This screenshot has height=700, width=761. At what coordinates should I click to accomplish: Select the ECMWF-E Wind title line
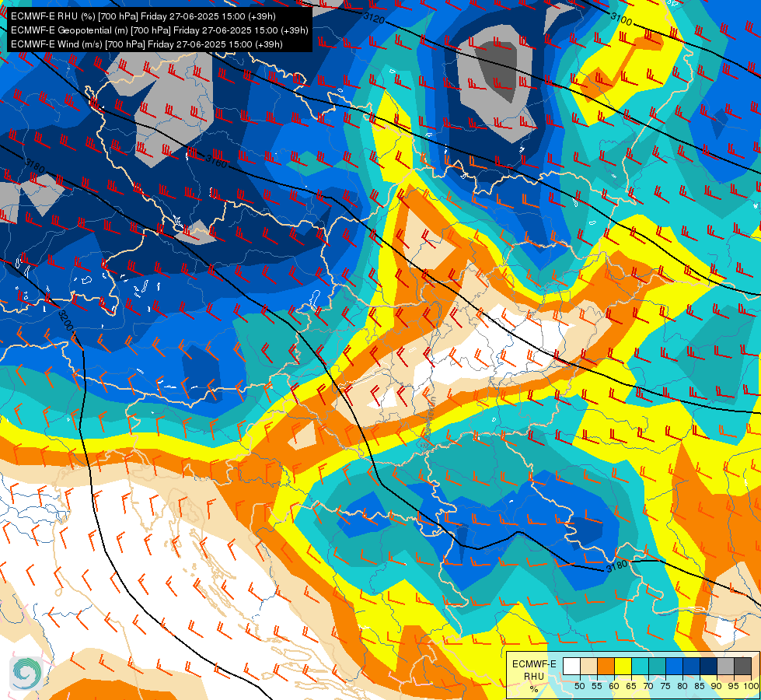(147, 44)
